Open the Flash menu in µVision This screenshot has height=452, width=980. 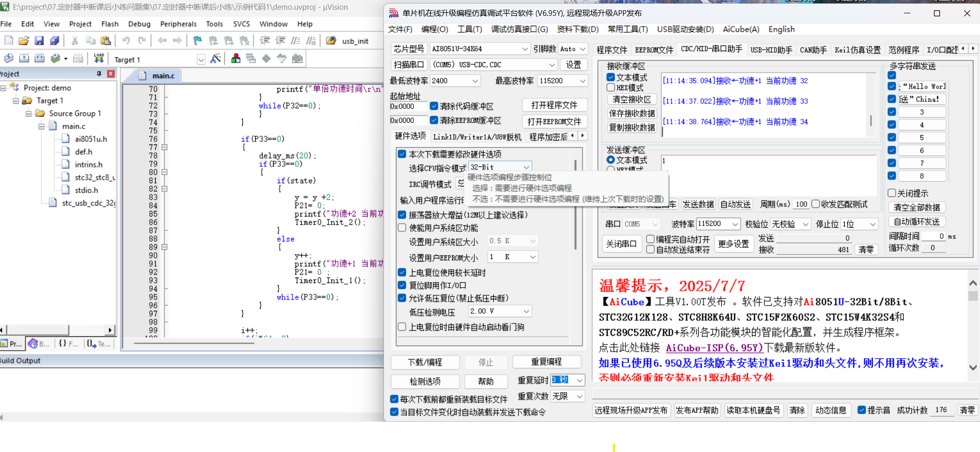coord(110,24)
